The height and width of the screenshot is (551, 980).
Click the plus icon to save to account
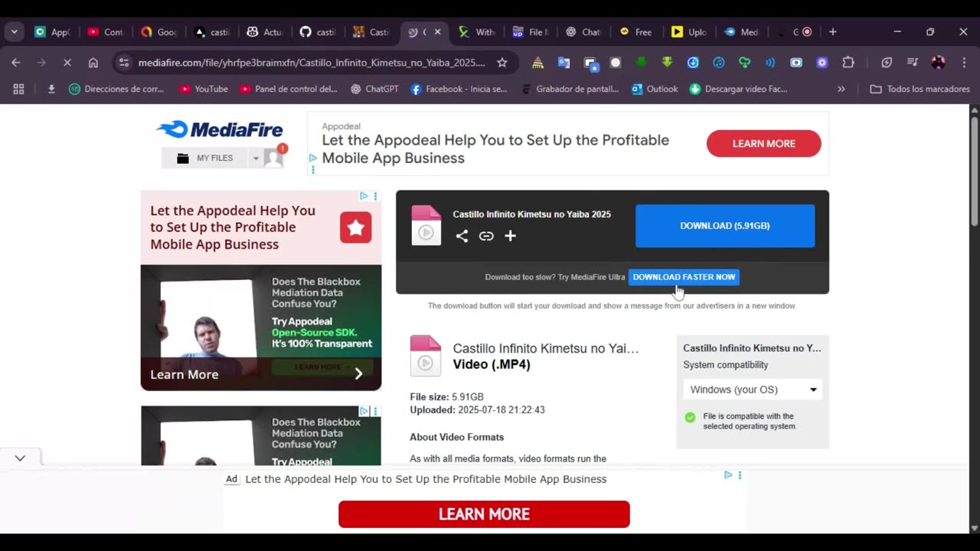pyautogui.click(x=510, y=236)
